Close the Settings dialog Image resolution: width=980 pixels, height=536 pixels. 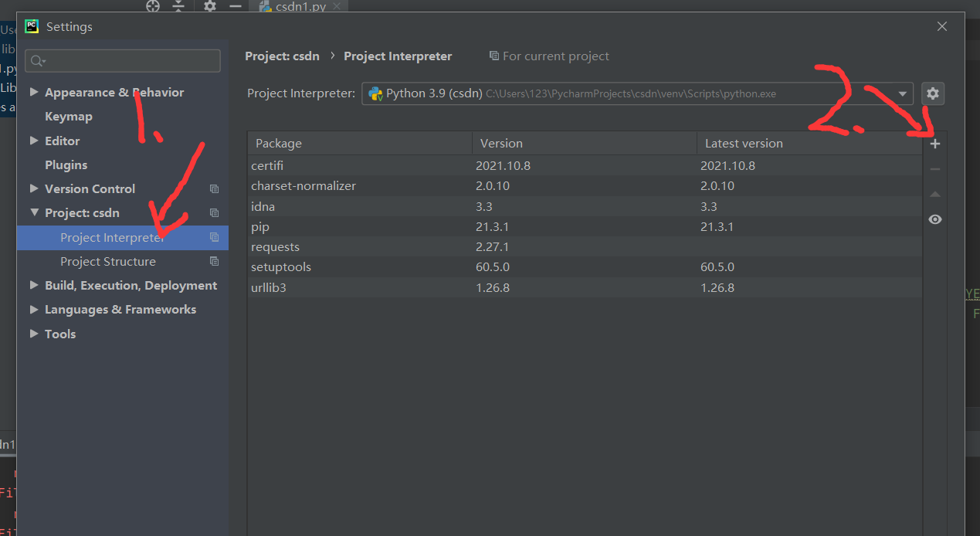tap(942, 26)
